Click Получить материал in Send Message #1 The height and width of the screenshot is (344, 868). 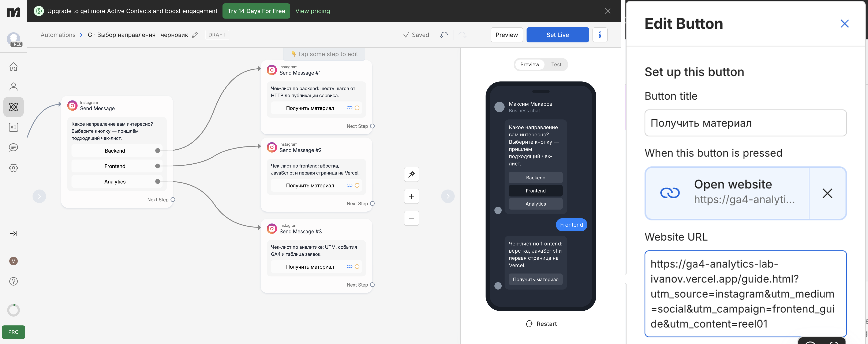click(x=316, y=108)
